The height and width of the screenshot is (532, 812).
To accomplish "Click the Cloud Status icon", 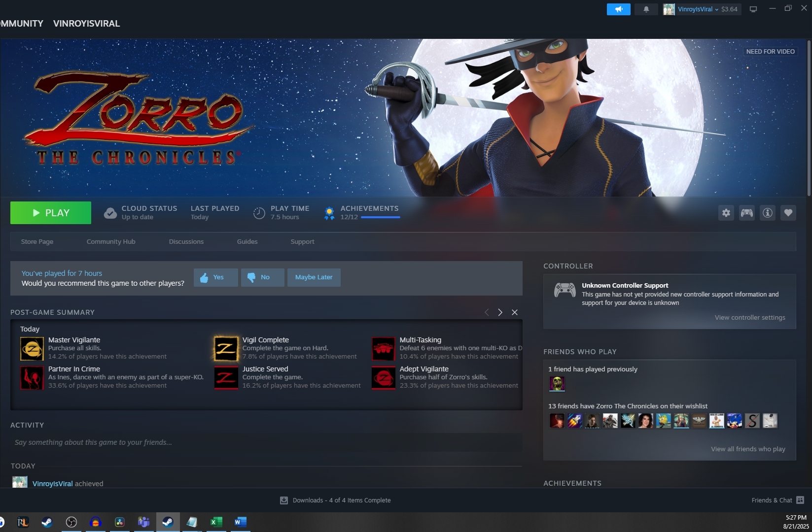I will coord(110,213).
